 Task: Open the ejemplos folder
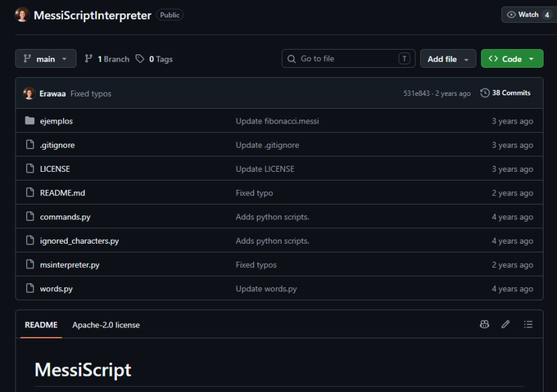pyautogui.click(x=57, y=121)
